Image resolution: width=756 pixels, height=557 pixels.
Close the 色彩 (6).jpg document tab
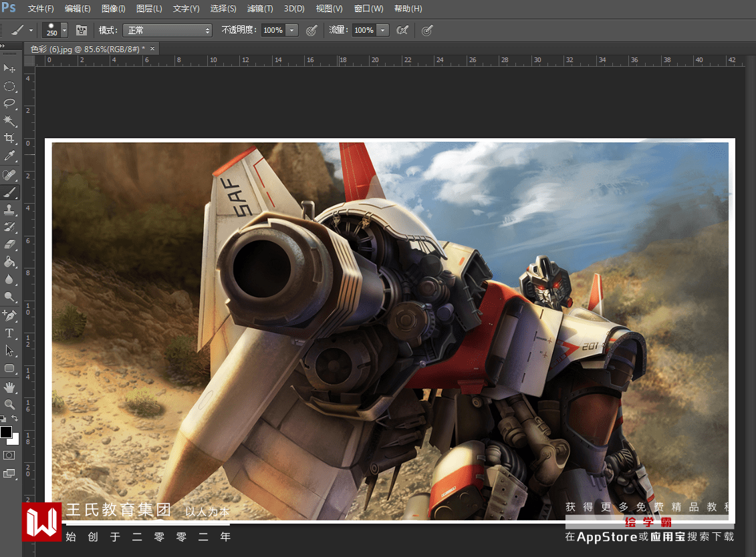(152, 49)
